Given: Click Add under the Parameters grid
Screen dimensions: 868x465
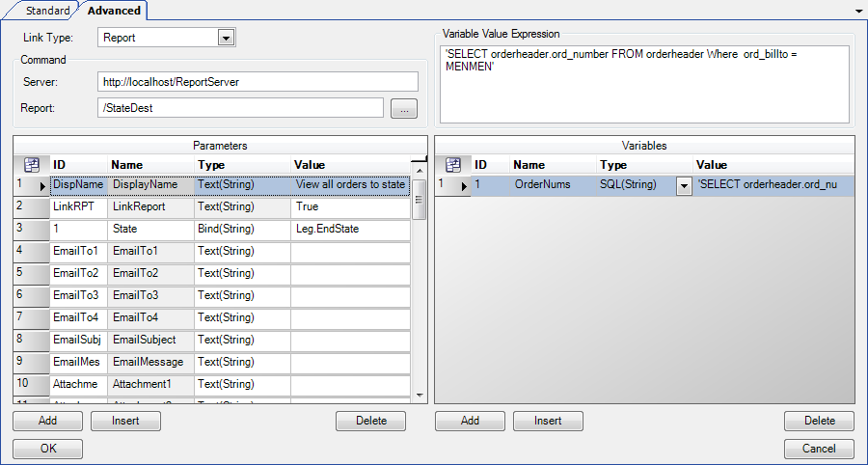Looking at the screenshot, I should point(47,421).
